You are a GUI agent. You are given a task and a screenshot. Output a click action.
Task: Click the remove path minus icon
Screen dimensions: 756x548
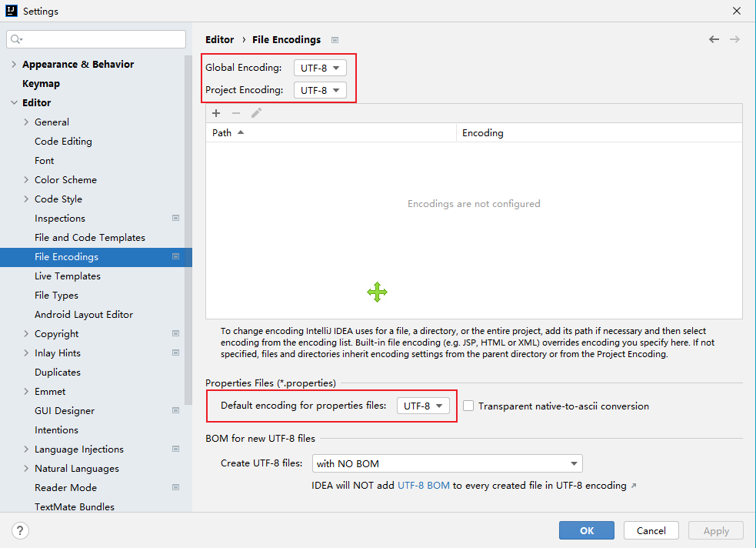tap(236, 113)
